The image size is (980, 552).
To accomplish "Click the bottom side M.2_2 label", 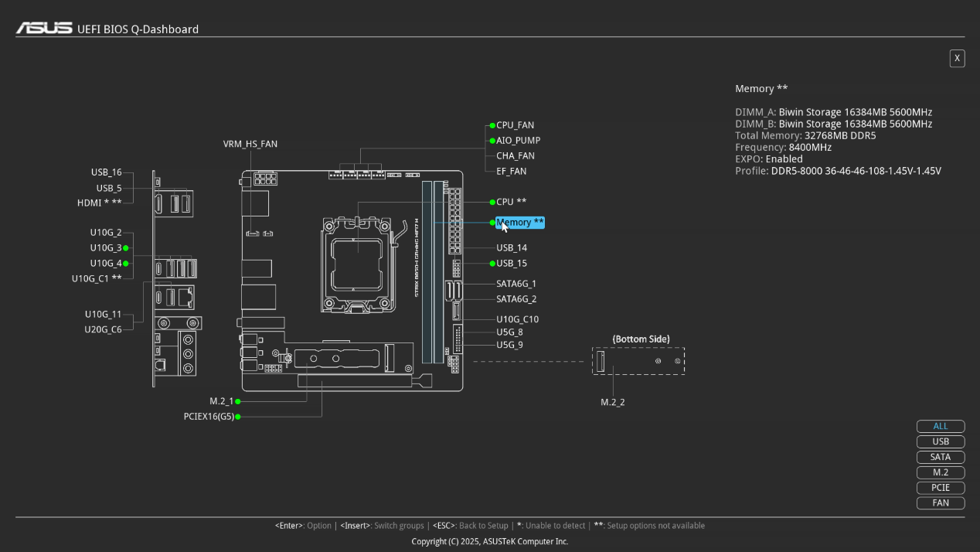I will pos(612,402).
